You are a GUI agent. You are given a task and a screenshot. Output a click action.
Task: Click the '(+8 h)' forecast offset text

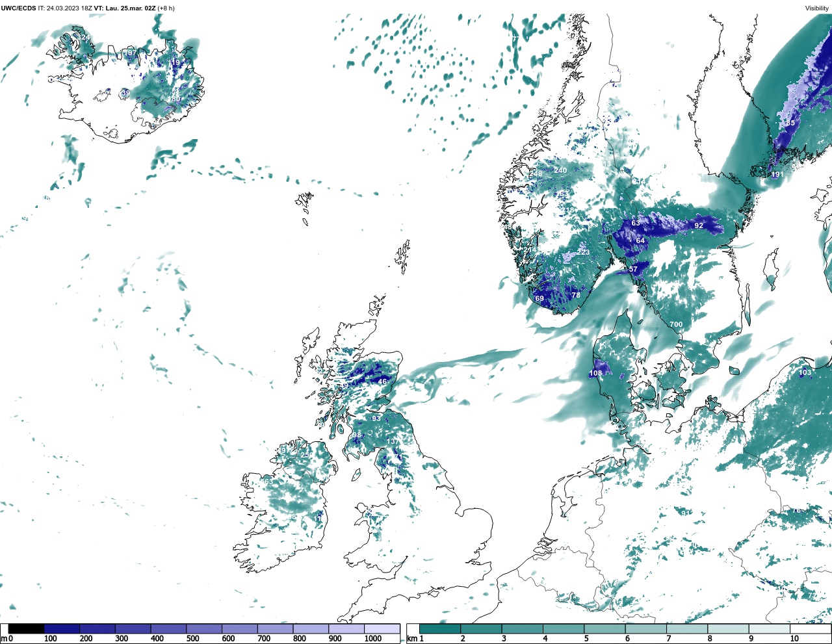(x=166, y=8)
